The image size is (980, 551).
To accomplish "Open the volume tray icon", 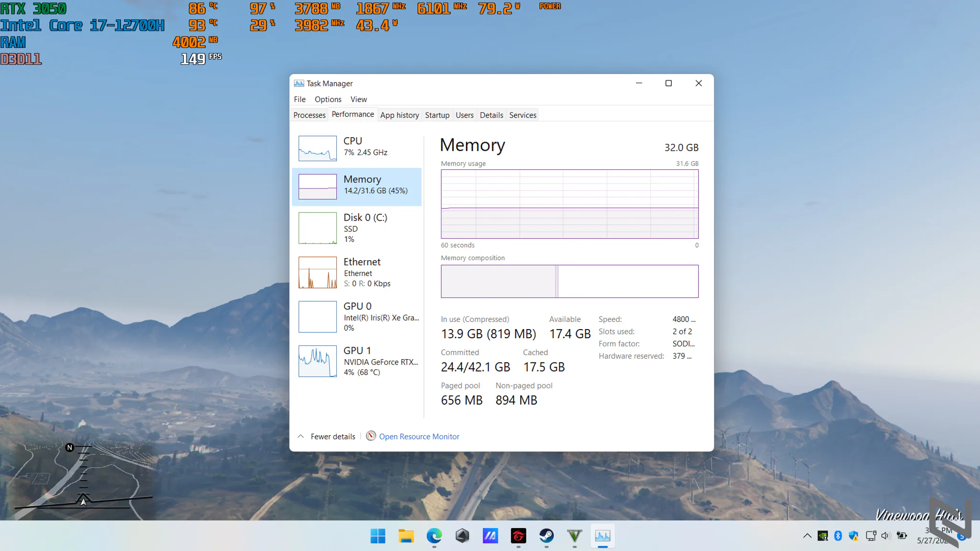I will [886, 536].
